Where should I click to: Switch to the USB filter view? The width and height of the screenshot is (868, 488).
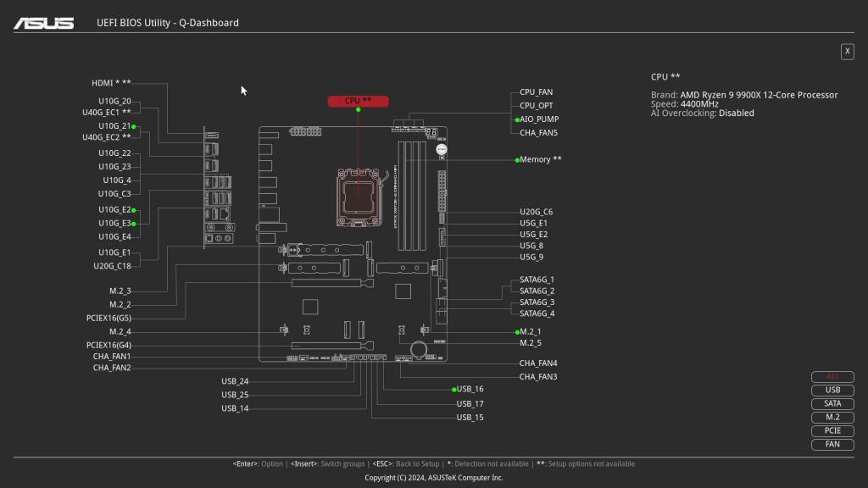(x=832, y=391)
